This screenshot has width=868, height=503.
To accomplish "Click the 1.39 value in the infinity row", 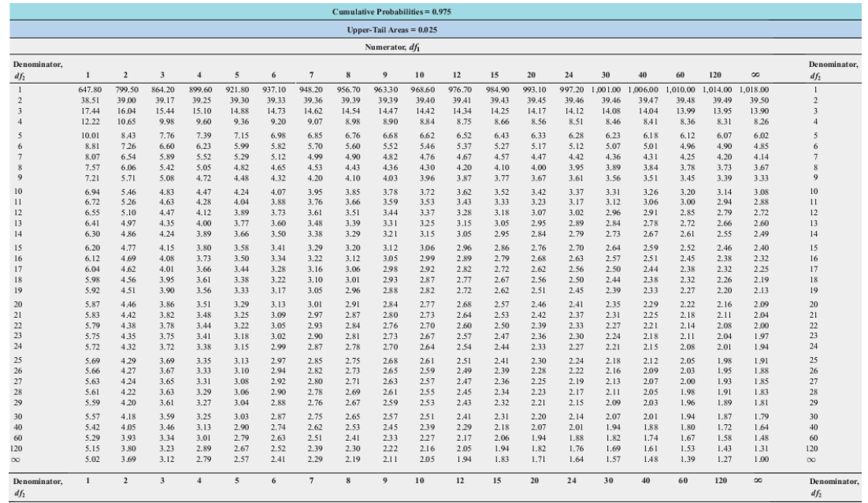I will [688, 459].
